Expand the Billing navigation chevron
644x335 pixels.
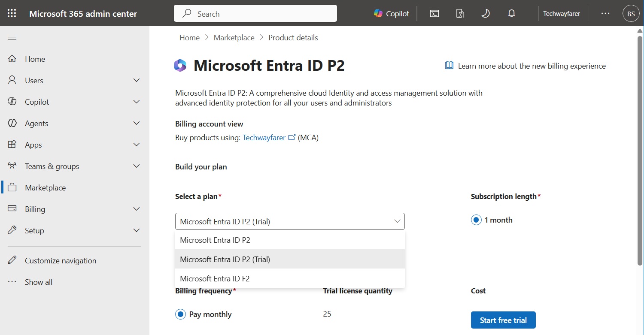(x=137, y=209)
